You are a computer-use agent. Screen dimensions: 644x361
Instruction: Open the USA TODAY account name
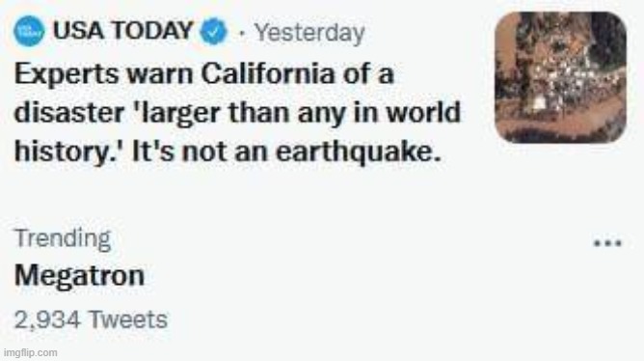122,31
